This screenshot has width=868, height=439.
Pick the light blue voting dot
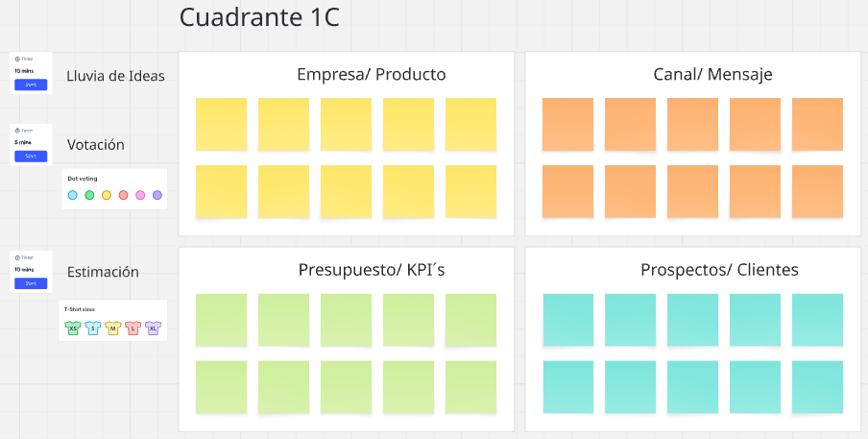(73, 195)
